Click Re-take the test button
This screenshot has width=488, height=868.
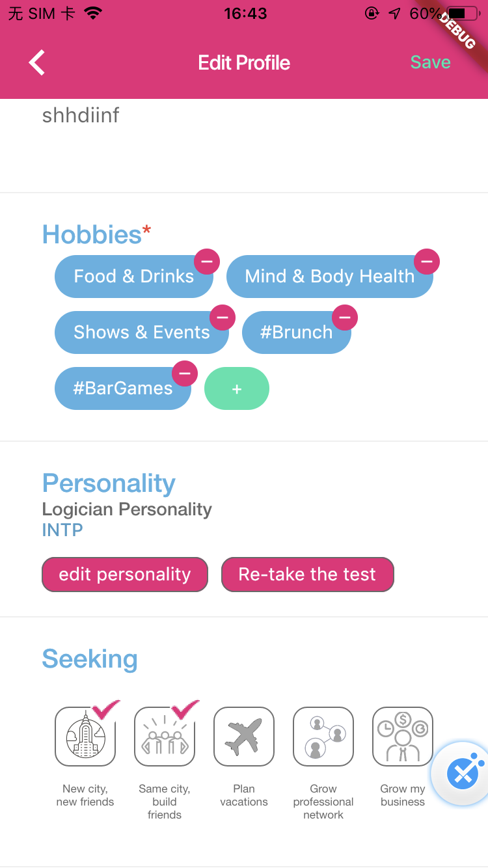click(308, 575)
